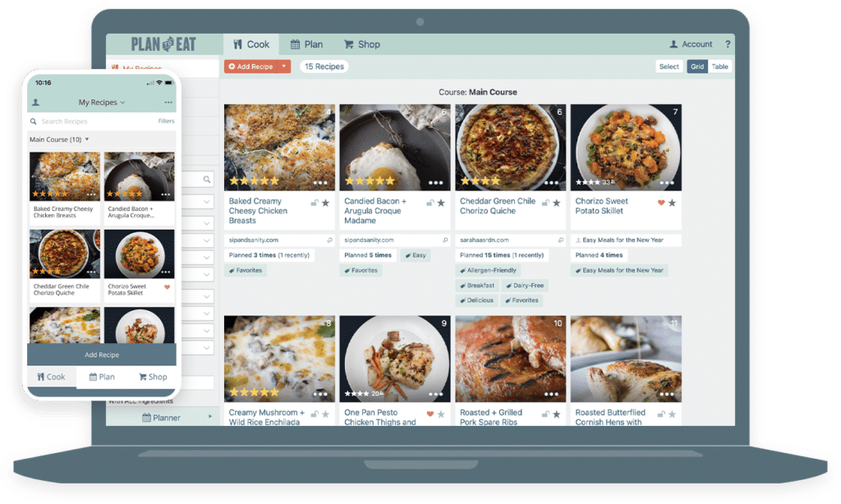Star the Candied Bacon + Arugula Croque Madame recipe

pos(441,203)
